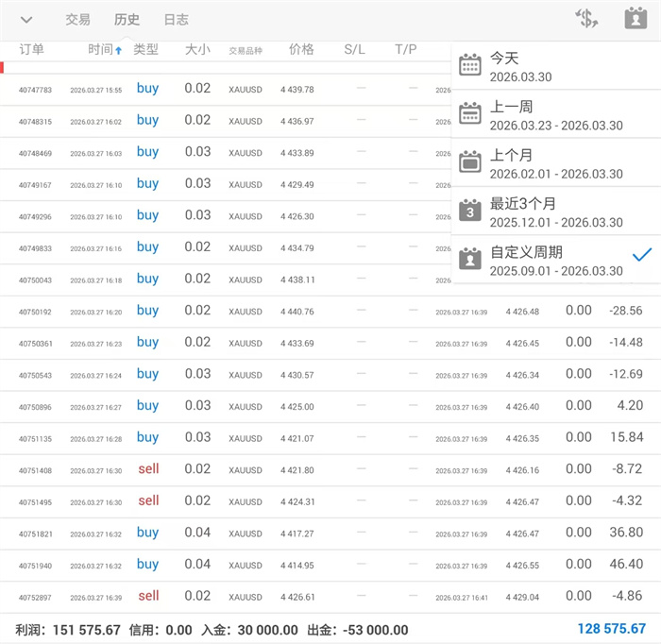Select the 上一周 period option
Screen dimensions: 661x644
pyautogui.click(x=555, y=114)
